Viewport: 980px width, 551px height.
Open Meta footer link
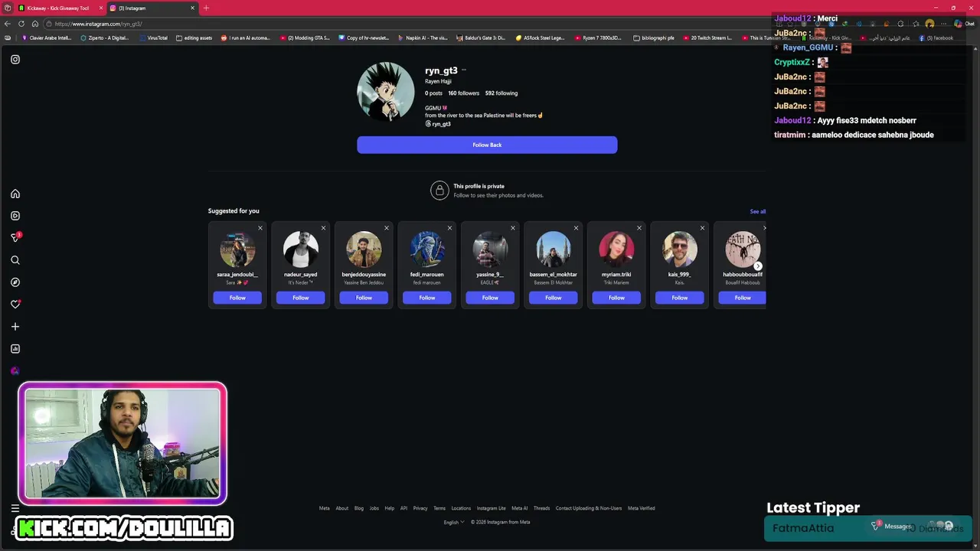[325, 508]
